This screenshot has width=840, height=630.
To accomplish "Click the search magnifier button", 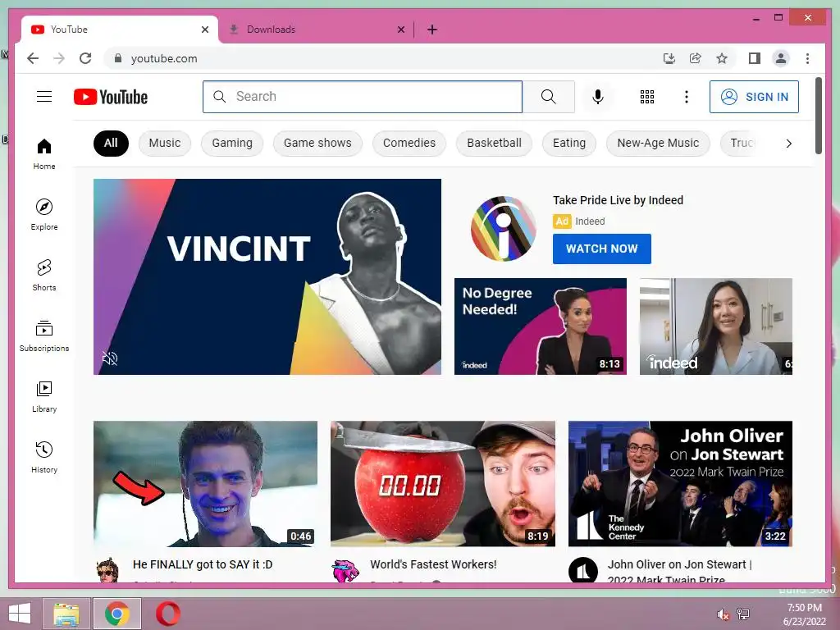I will [x=549, y=97].
